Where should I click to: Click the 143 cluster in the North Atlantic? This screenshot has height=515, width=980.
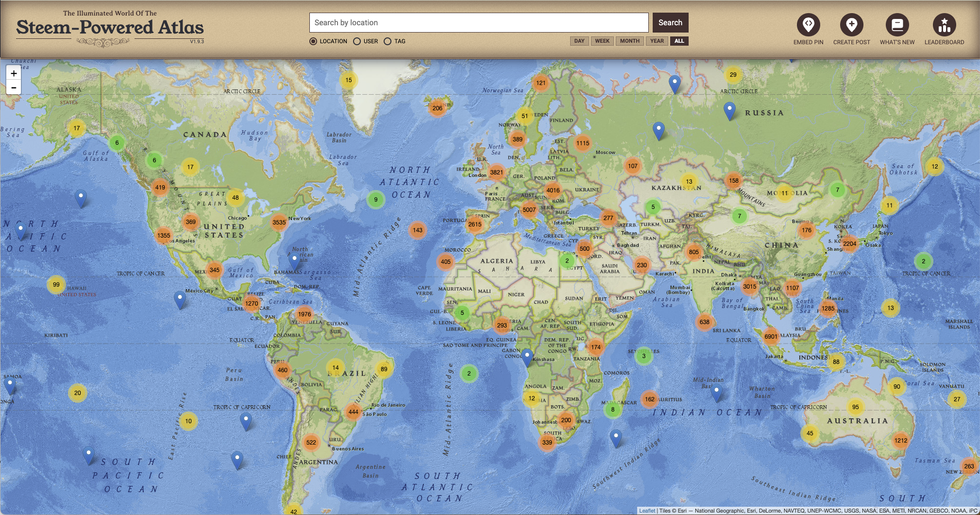(418, 230)
